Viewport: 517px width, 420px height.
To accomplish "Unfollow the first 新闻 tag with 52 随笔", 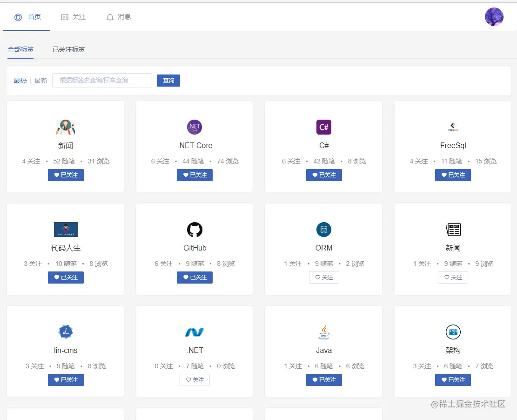I will click(66, 175).
